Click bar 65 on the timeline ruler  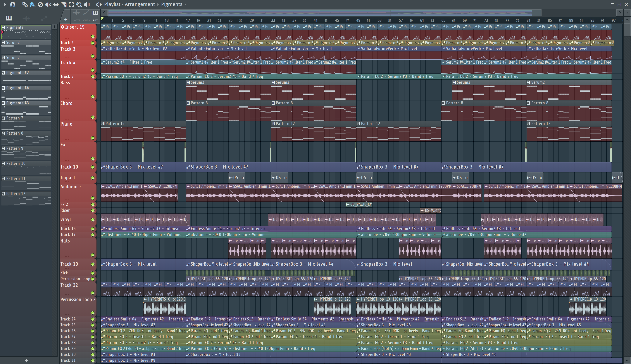pyautogui.click(x=443, y=20)
